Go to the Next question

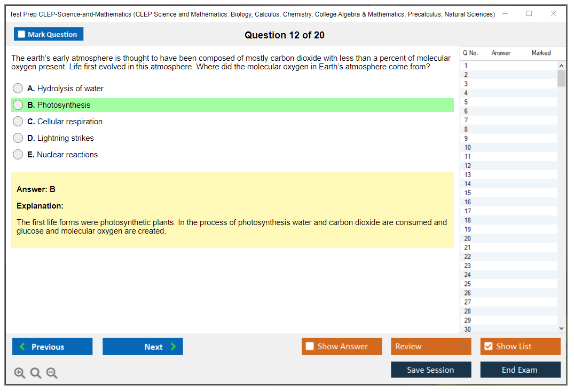point(143,347)
